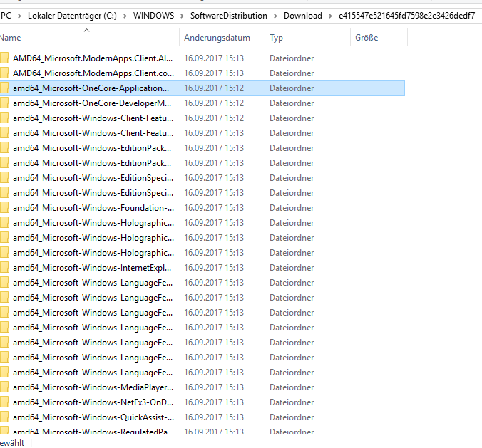Navigate to Lokaler Datenträger (C:) breadcrumb

72,16
